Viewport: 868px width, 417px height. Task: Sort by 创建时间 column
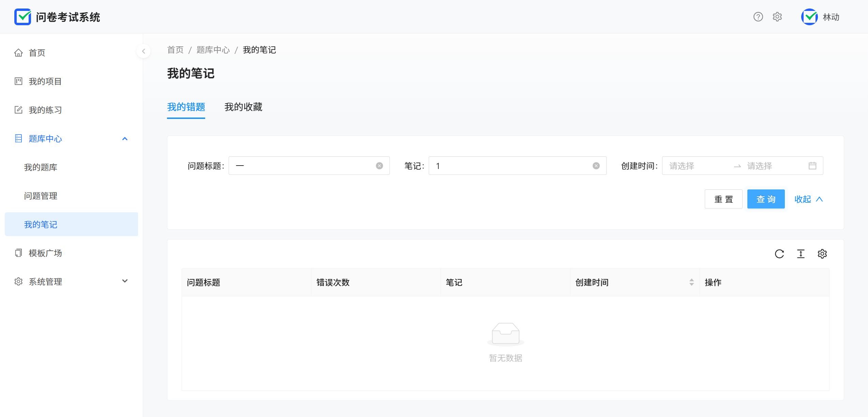point(691,282)
